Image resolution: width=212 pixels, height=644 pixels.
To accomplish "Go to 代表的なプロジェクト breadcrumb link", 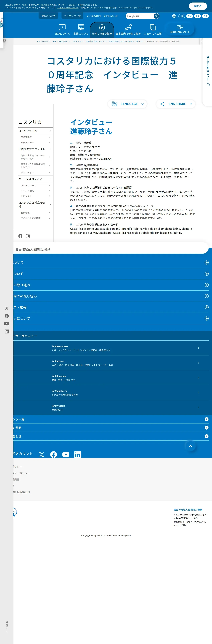I will [95, 41].
